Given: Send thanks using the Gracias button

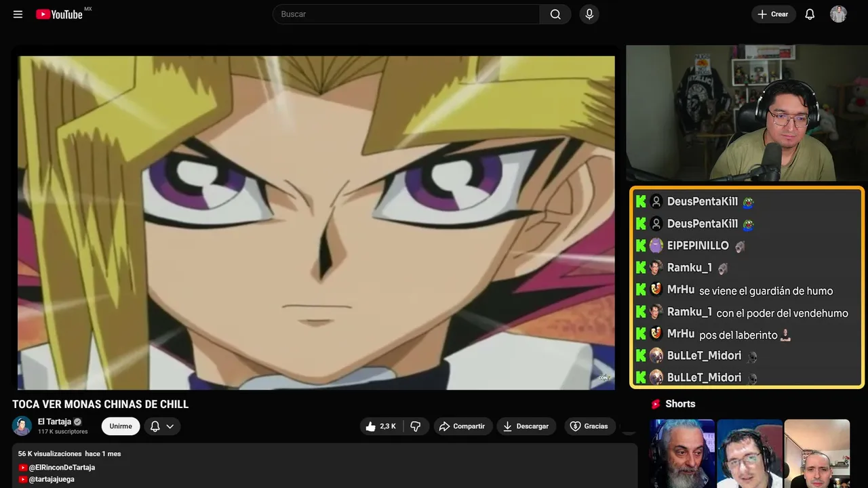Looking at the screenshot, I should point(589,426).
